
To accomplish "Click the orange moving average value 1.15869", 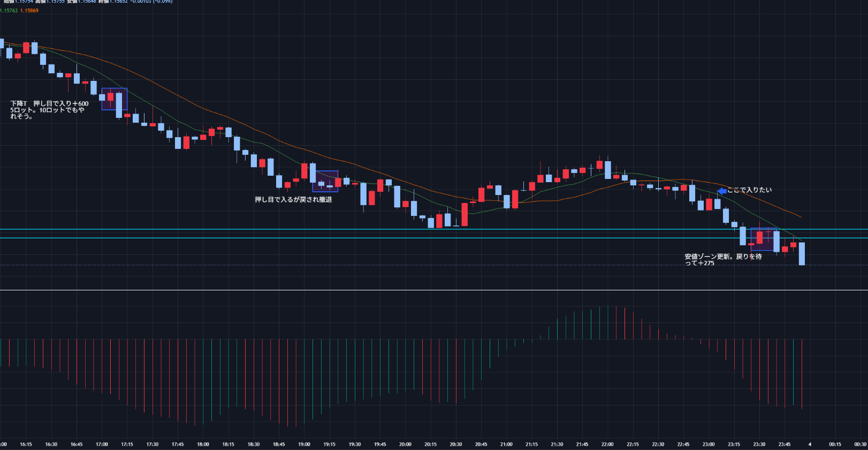I will [x=29, y=11].
